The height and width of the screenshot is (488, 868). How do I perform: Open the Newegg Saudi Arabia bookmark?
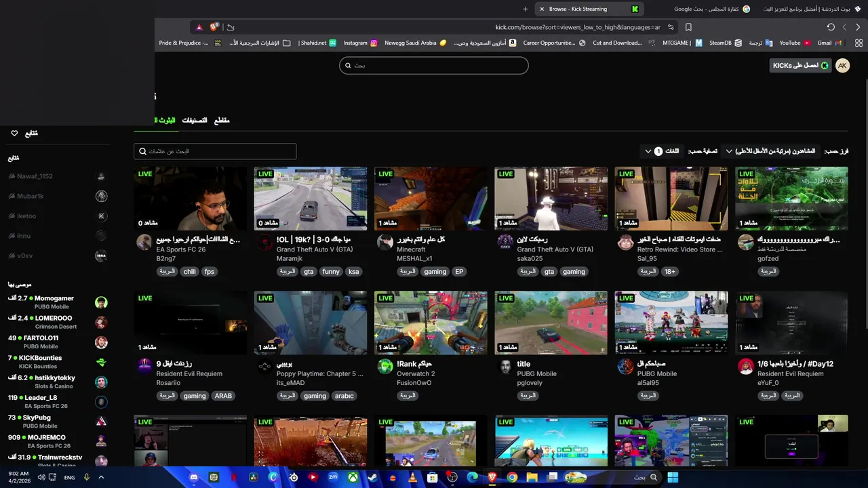click(x=415, y=43)
